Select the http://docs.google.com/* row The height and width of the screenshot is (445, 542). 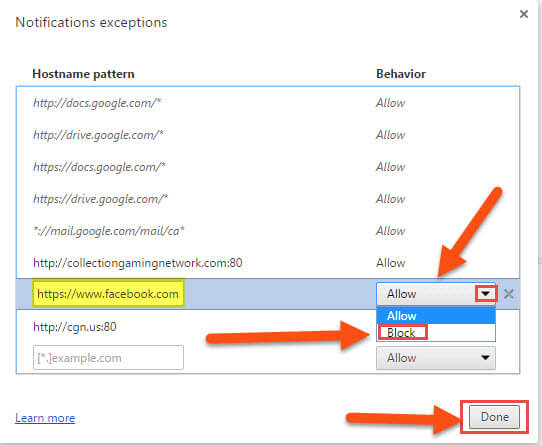(x=268, y=103)
